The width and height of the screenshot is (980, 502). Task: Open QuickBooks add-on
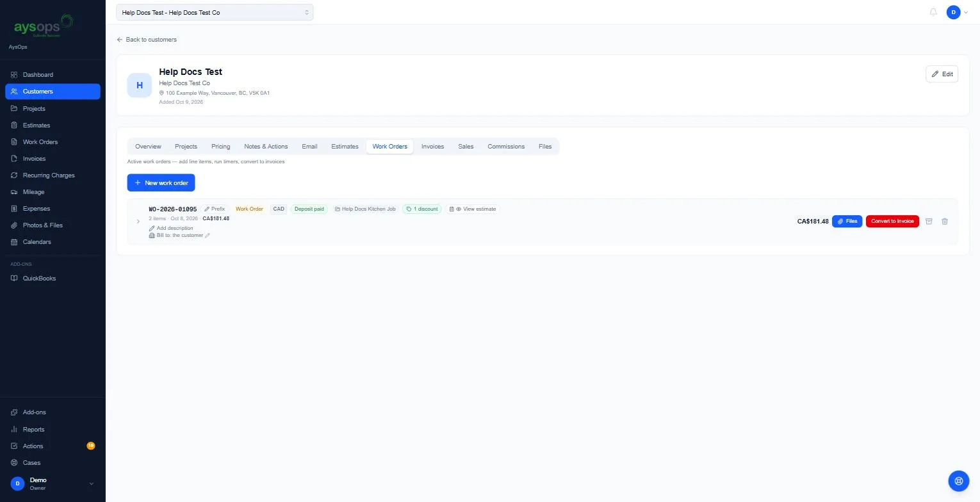tap(53, 279)
